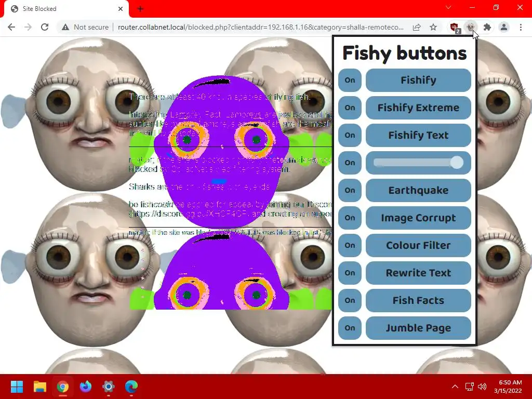Toggle the On switch beside Fishify Extreme
This screenshot has width=532, height=399.
point(350,108)
